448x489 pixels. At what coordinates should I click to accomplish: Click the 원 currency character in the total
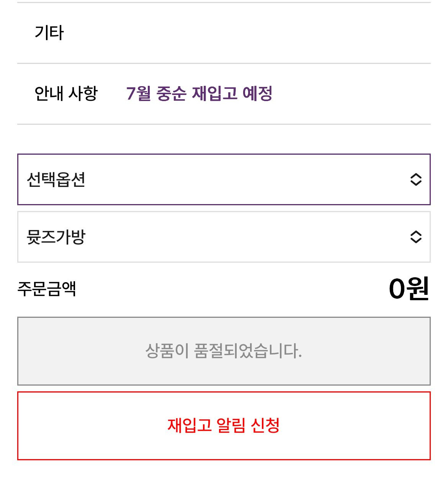pos(418,289)
